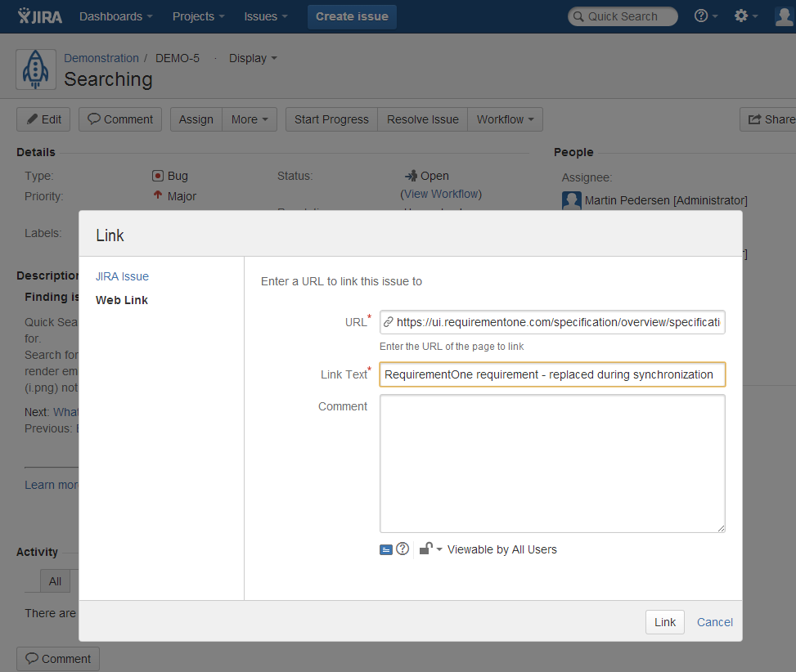This screenshot has height=672, width=796.
Task: Open wiki markup help icon below Comment
Action: [402, 549]
